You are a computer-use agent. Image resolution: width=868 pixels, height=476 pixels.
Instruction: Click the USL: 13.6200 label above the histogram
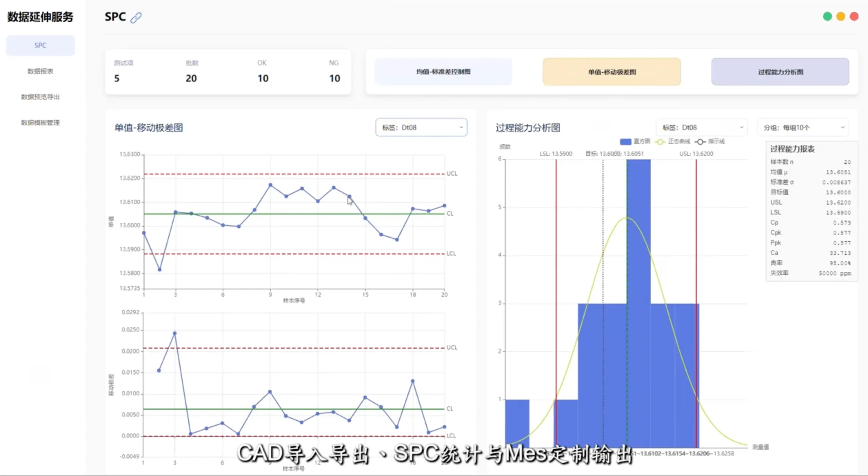coord(696,154)
